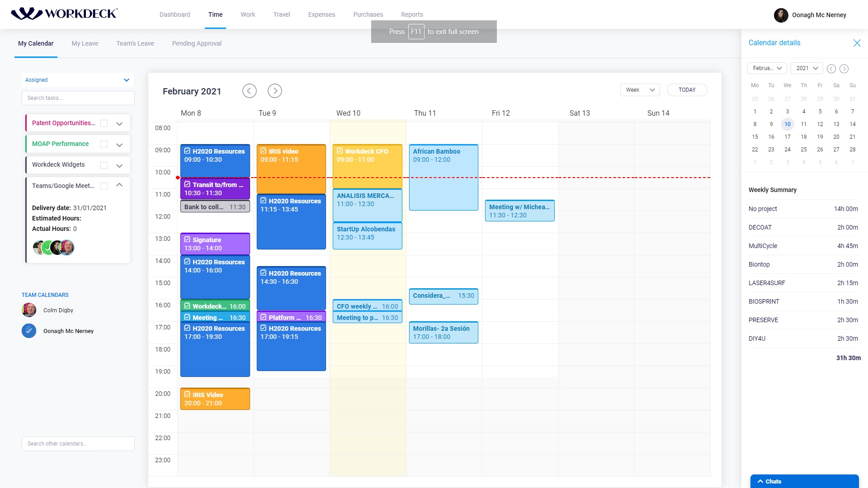Collapse the Teams/Google Meet task card
Viewport: 868px width, 488px height.
[119, 185]
